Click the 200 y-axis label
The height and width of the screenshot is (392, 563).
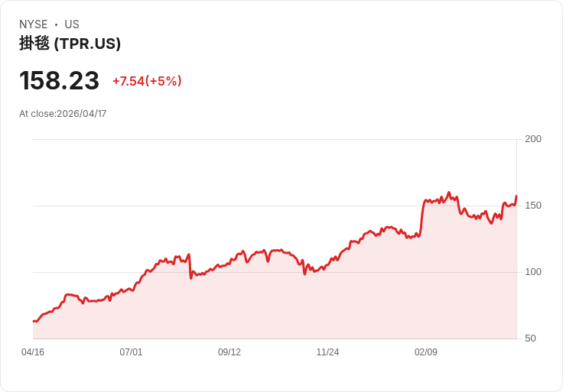533,139
